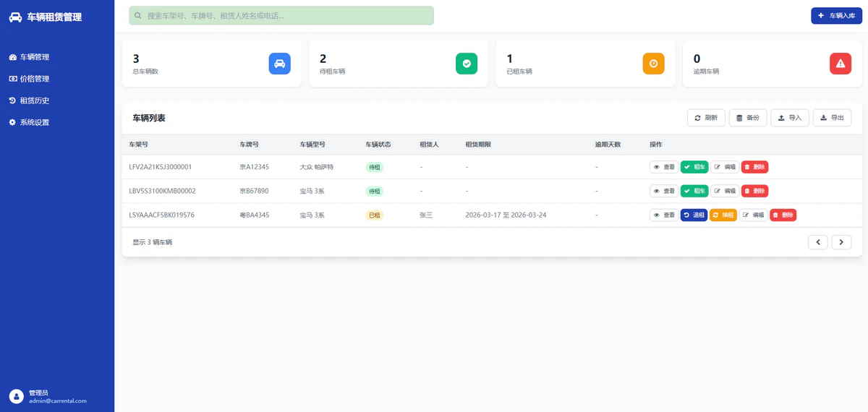View details of vehicle 京B67890
The image size is (868, 412).
663,191
